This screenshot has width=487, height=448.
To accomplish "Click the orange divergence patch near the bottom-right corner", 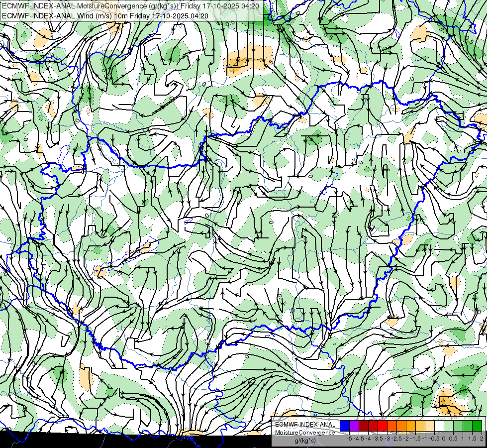I will 449,404.
